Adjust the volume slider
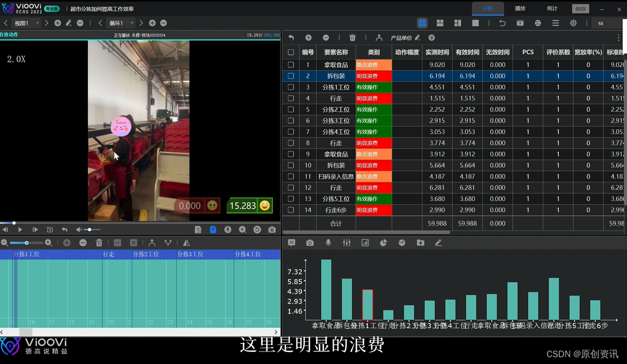 click(92, 230)
